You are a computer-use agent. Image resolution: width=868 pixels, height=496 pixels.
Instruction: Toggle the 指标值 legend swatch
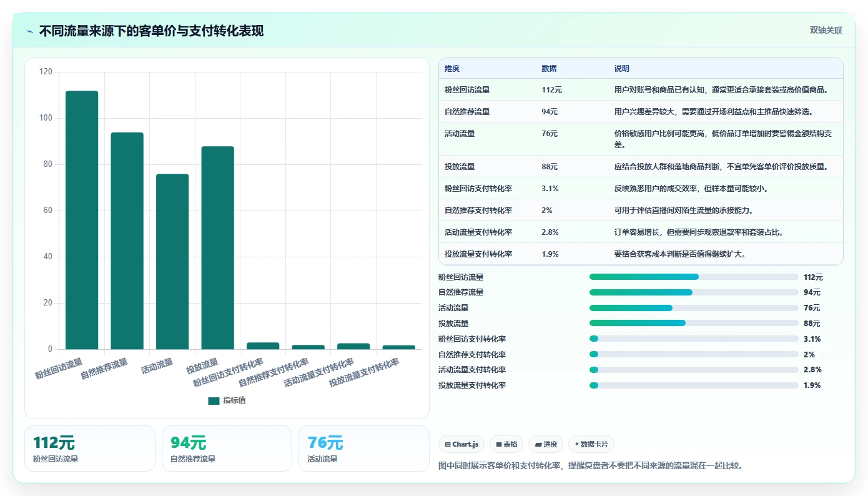pyautogui.click(x=214, y=400)
